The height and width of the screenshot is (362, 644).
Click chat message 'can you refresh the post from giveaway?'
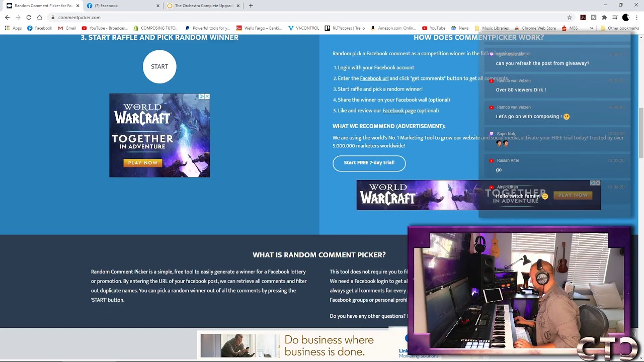[x=542, y=63]
